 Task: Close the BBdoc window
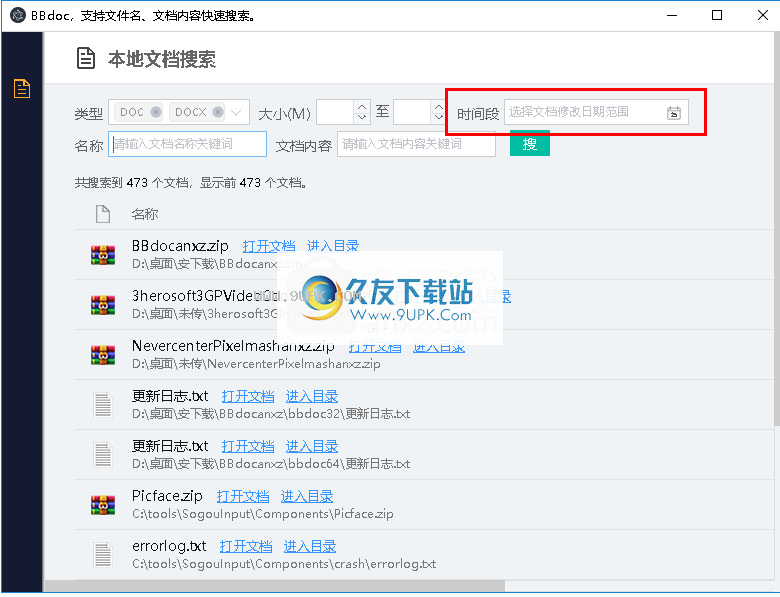pos(763,15)
